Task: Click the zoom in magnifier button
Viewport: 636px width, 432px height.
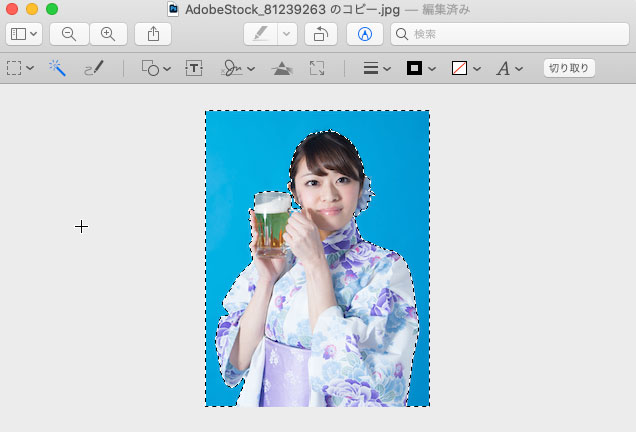Action: coord(108,34)
